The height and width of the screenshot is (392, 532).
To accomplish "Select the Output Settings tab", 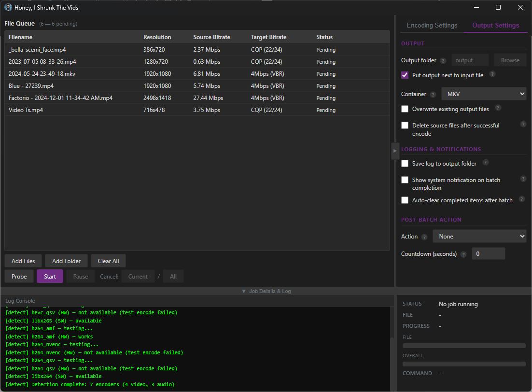I will [495, 26].
